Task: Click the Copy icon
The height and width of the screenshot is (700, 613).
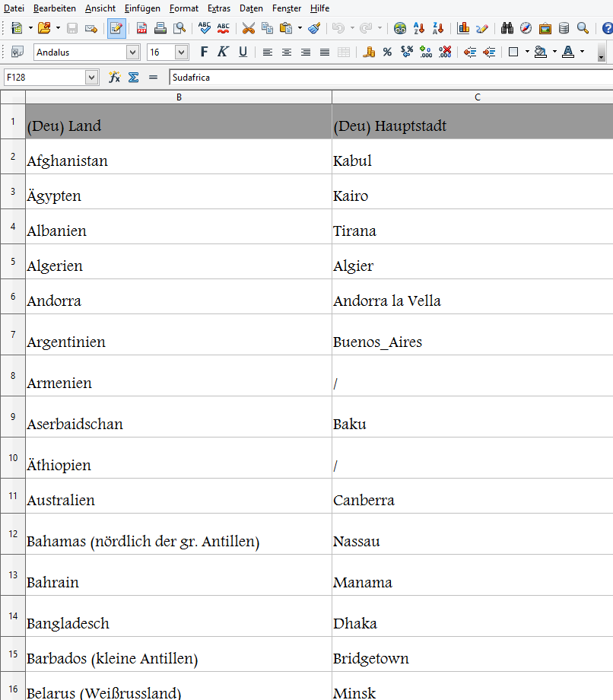Action: 267,28
